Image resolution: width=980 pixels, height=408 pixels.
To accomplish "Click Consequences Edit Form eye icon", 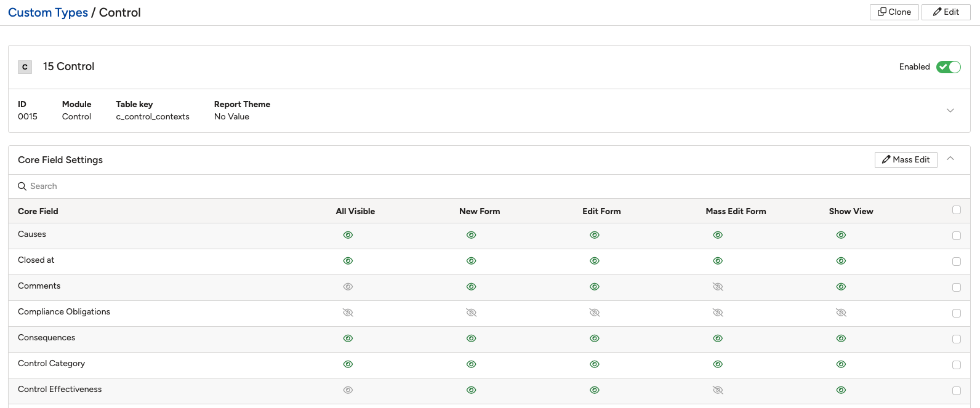I will 595,338.
